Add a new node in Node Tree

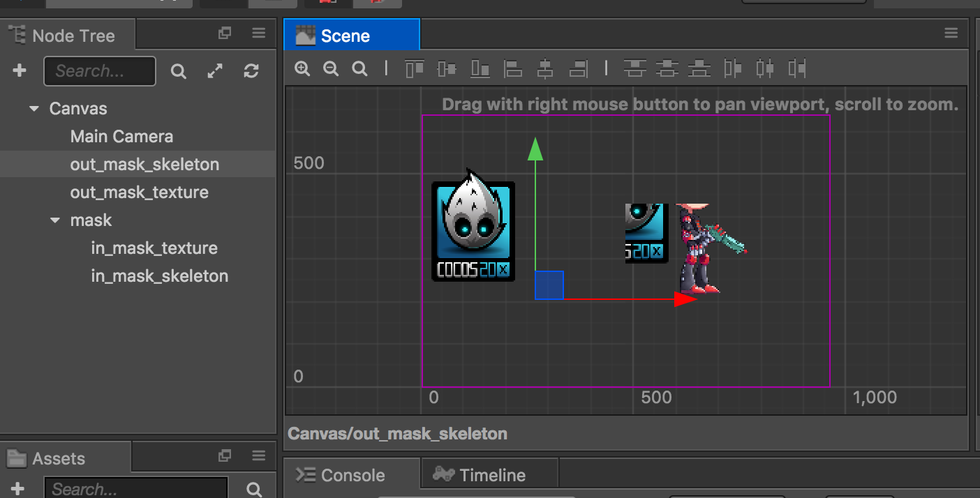[x=20, y=70]
